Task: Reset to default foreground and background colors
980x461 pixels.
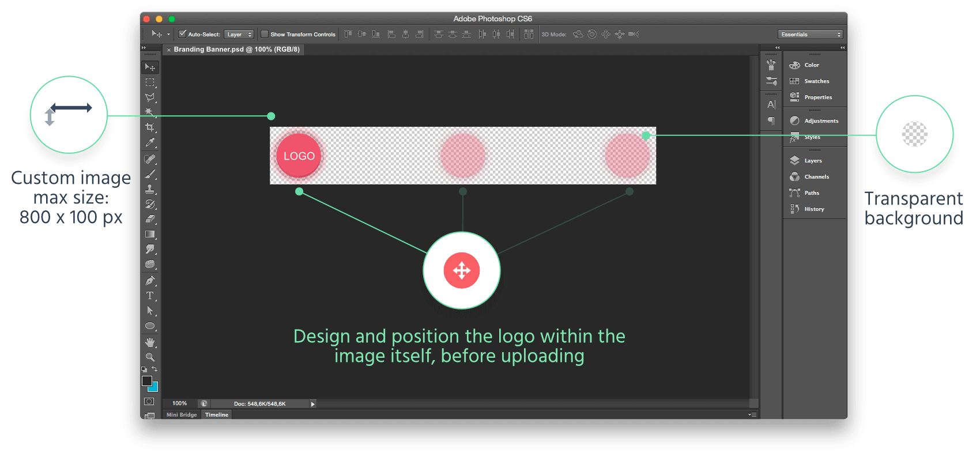Action: point(144,369)
